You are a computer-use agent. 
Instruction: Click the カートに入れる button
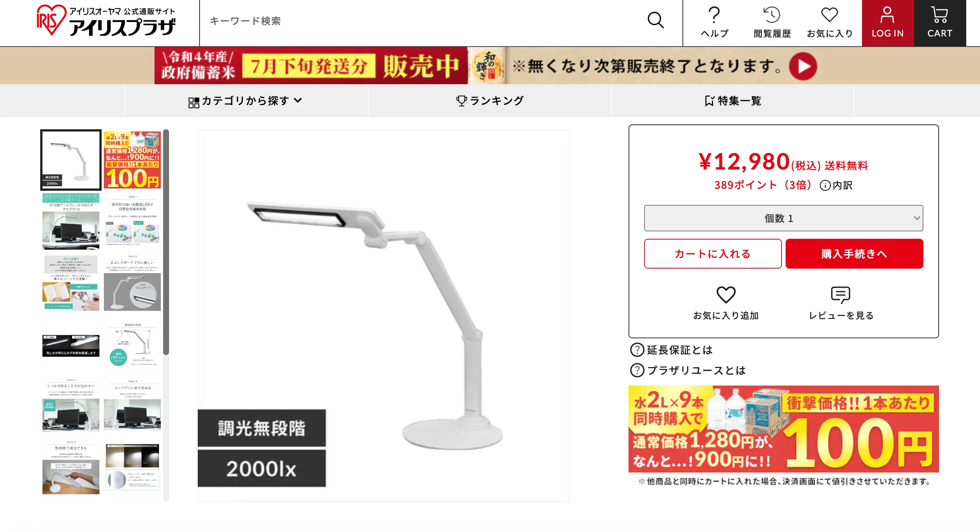point(713,254)
